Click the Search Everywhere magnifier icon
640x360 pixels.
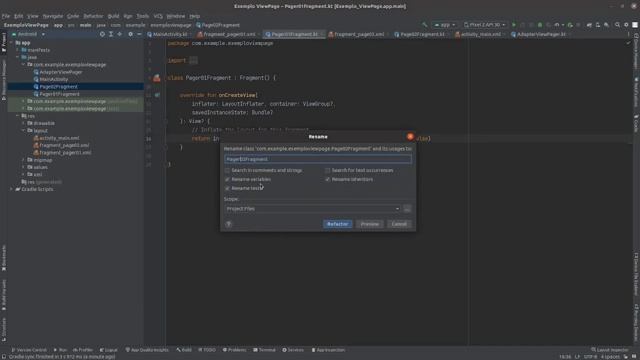(x=617, y=25)
